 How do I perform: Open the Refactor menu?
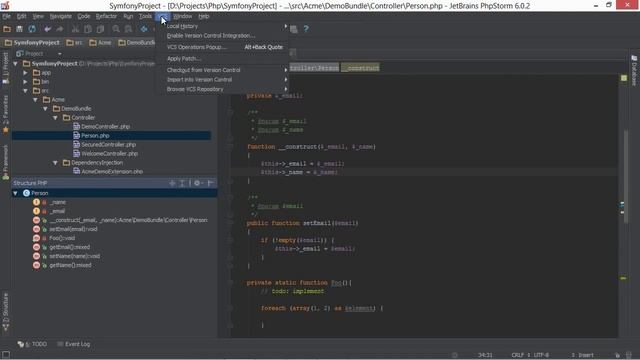click(x=106, y=16)
